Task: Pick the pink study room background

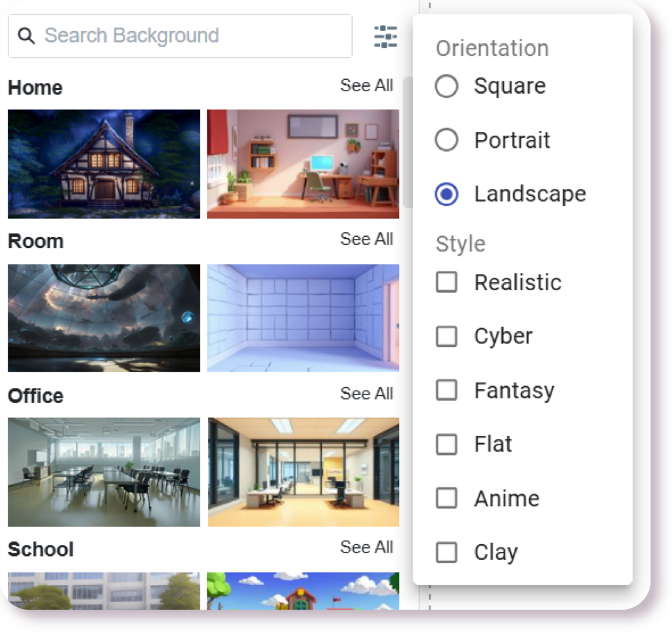Action: click(x=303, y=163)
